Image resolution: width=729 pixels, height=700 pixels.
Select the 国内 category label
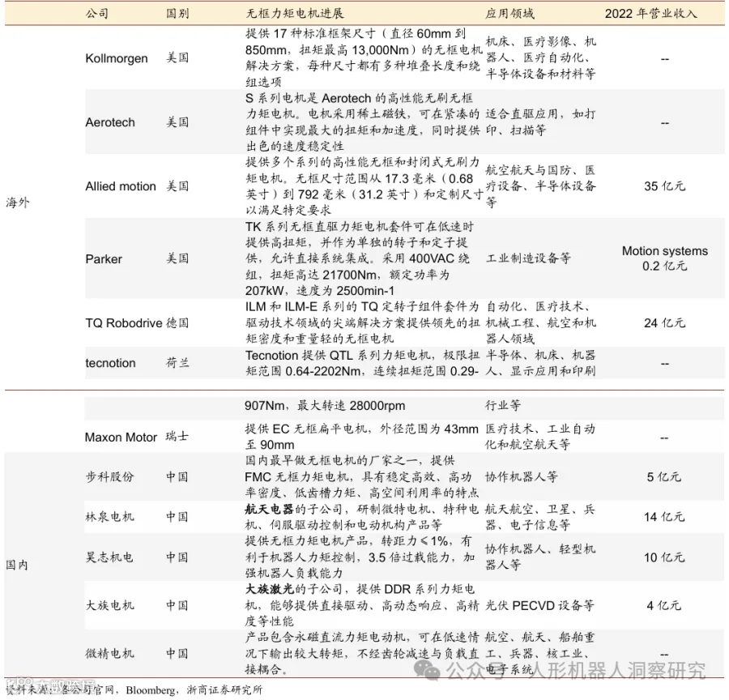pos(17,566)
